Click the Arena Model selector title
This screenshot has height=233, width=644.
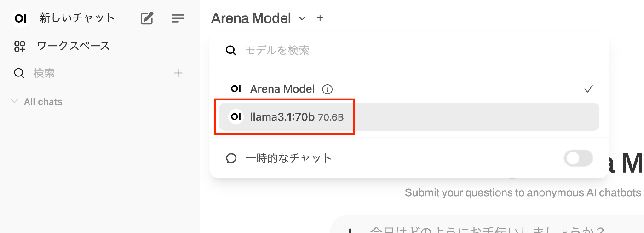click(x=251, y=18)
